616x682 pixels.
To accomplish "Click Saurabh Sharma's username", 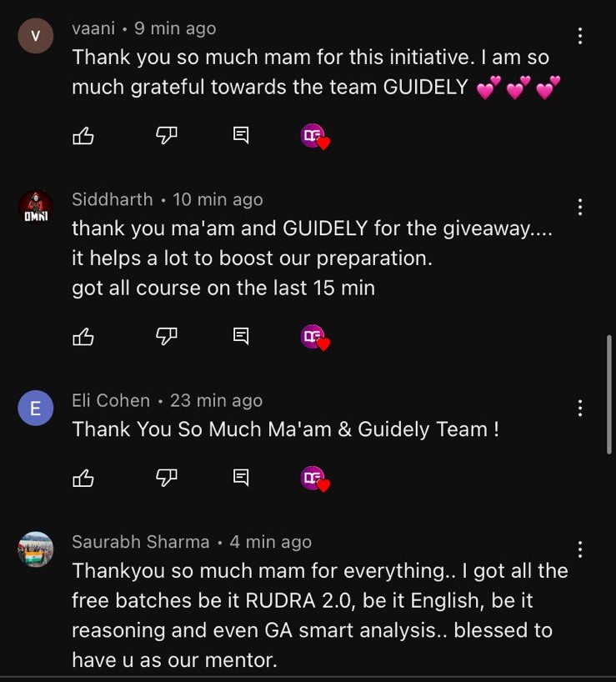I will click(x=140, y=542).
